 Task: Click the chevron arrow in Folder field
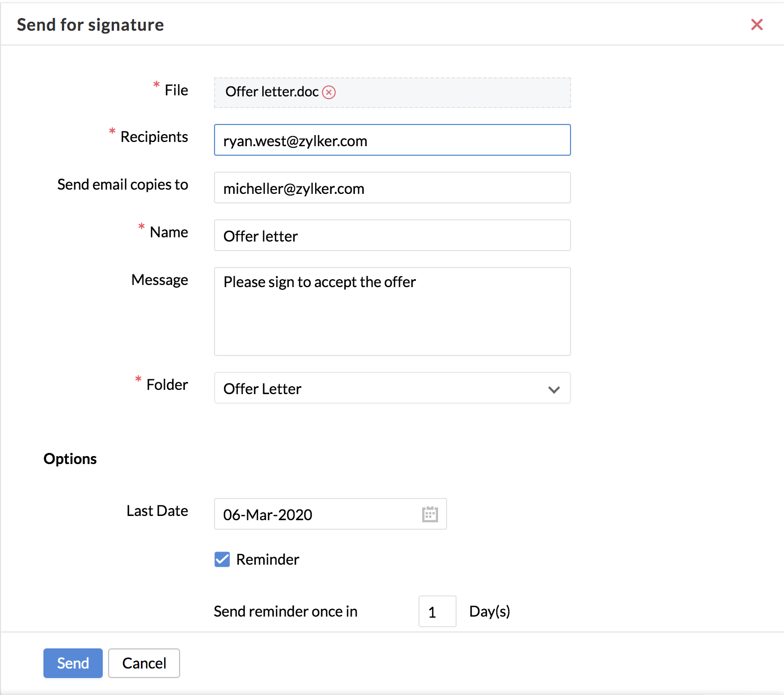(554, 389)
